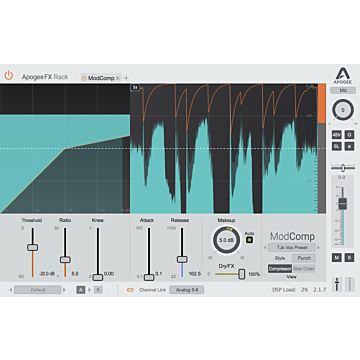Click the threshold value -20.0 dB
This screenshot has height=360, width=360.
tap(47, 274)
